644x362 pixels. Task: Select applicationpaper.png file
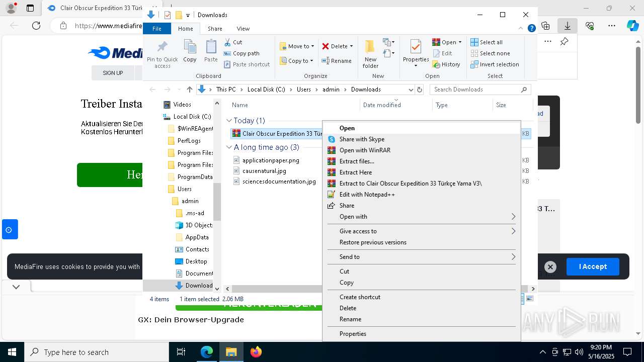(x=271, y=160)
